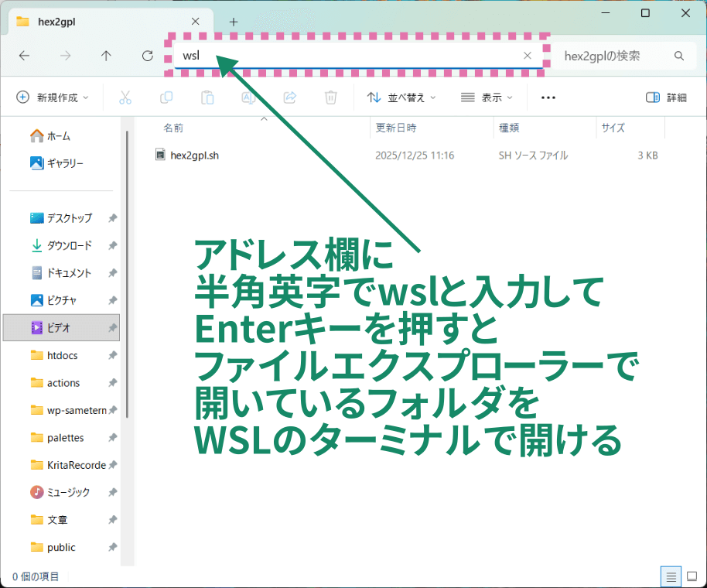Click the Copy icon in toolbar
Viewport: 707px width, 588px height.
(x=166, y=97)
